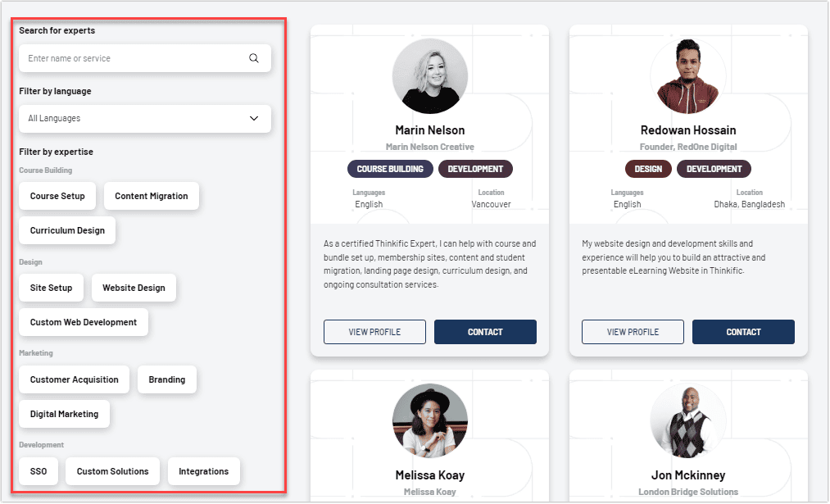Contact Redowan Hossain
This screenshot has width=830, height=504.
pyautogui.click(x=743, y=332)
